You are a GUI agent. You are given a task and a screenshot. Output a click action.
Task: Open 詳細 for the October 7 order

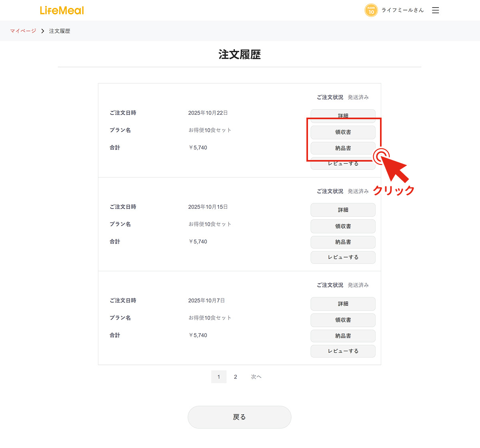pos(343,304)
